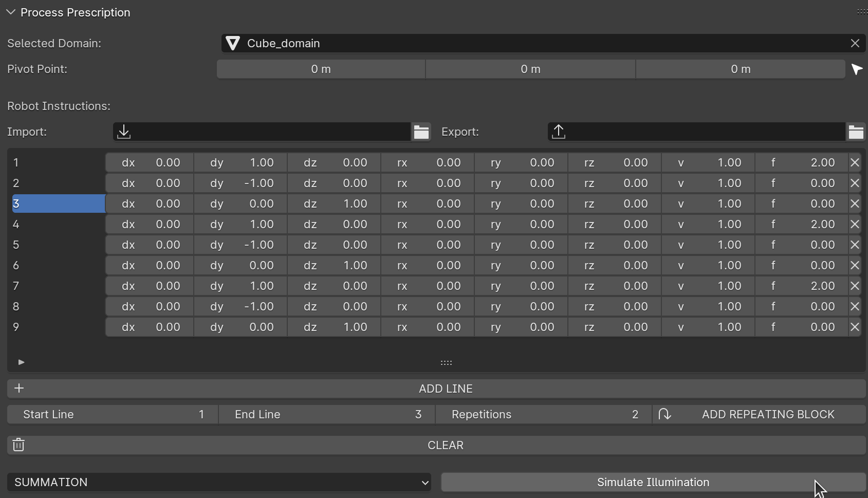Image resolution: width=868 pixels, height=498 pixels.
Task: Open the Import file browser folder
Action: point(421,132)
